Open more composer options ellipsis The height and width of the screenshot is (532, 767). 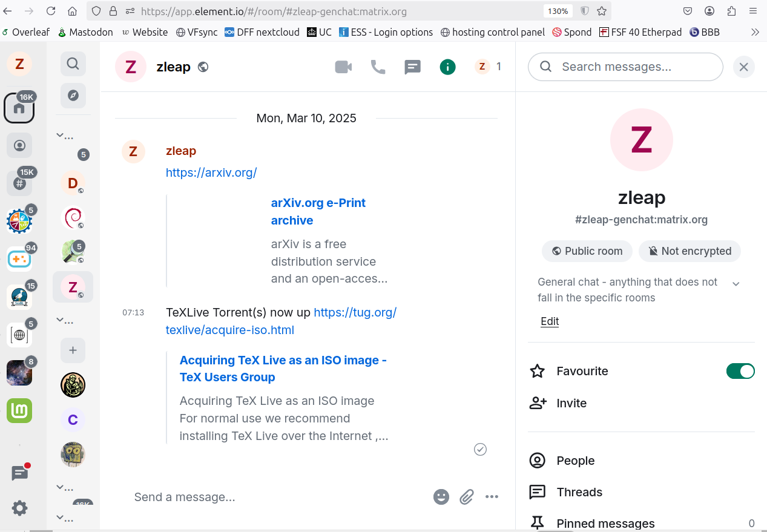[492, 497]
